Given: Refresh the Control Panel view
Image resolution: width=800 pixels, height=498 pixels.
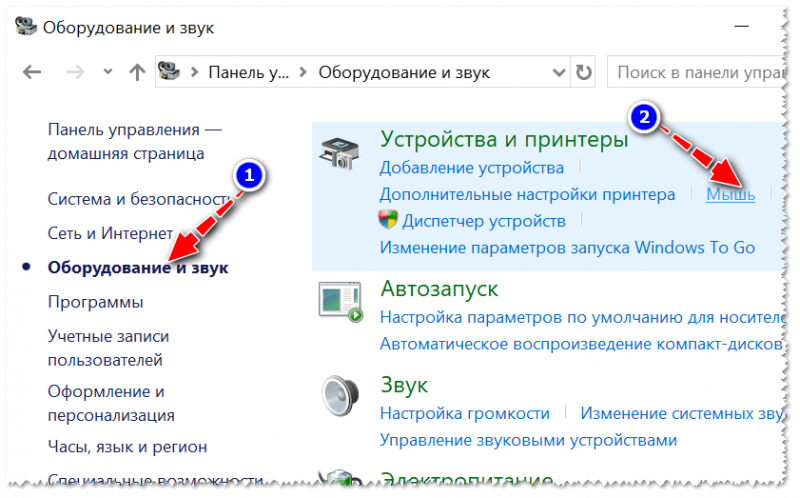Looking at the screenshot, I should (x=584, y=72).
